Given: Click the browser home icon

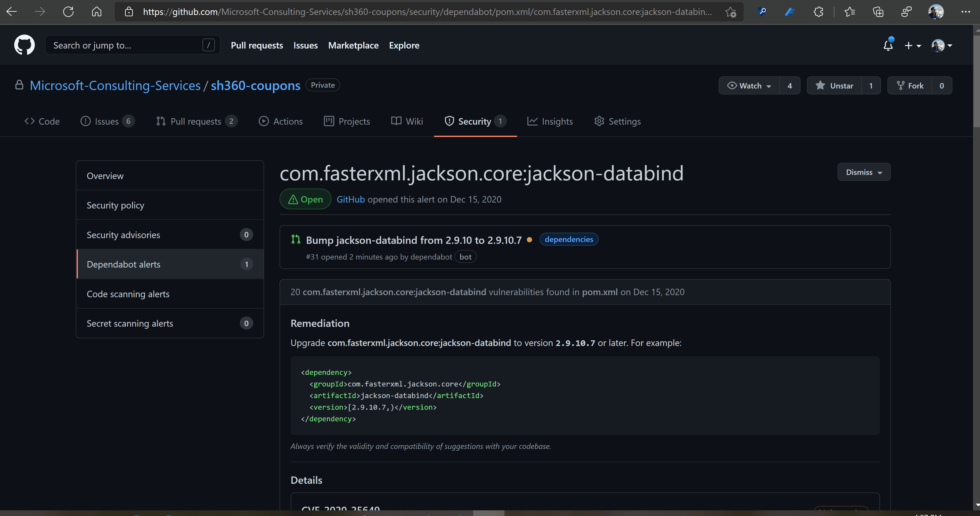Looking at the screenshot, I should (97, 12).
